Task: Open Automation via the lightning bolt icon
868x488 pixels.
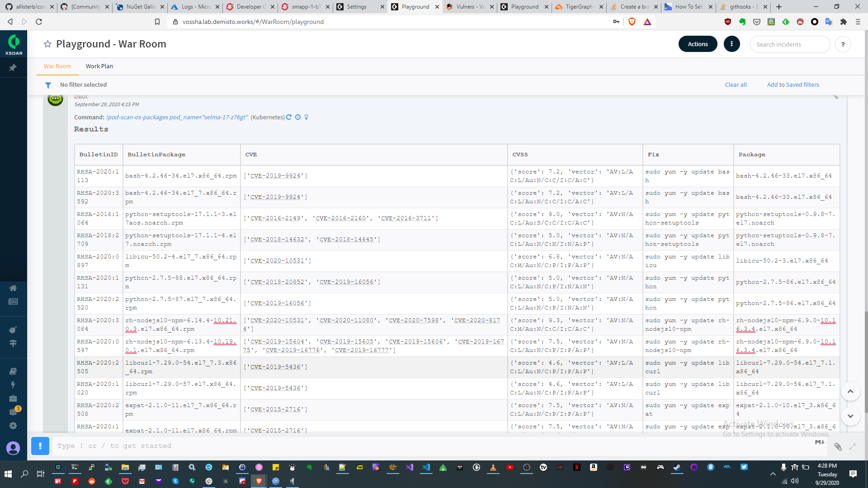Action: click(x=13, y=385)
